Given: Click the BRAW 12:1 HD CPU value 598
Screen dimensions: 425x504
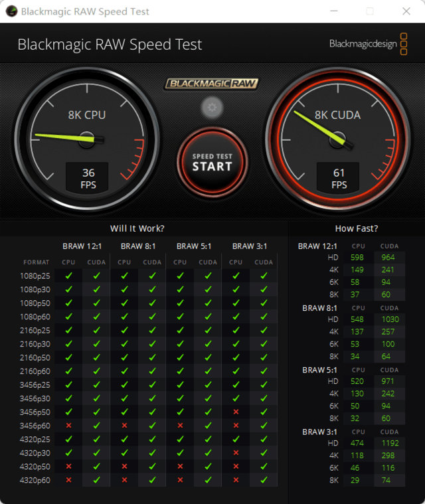Looking at the screenshot, I should tap(357, 258).
